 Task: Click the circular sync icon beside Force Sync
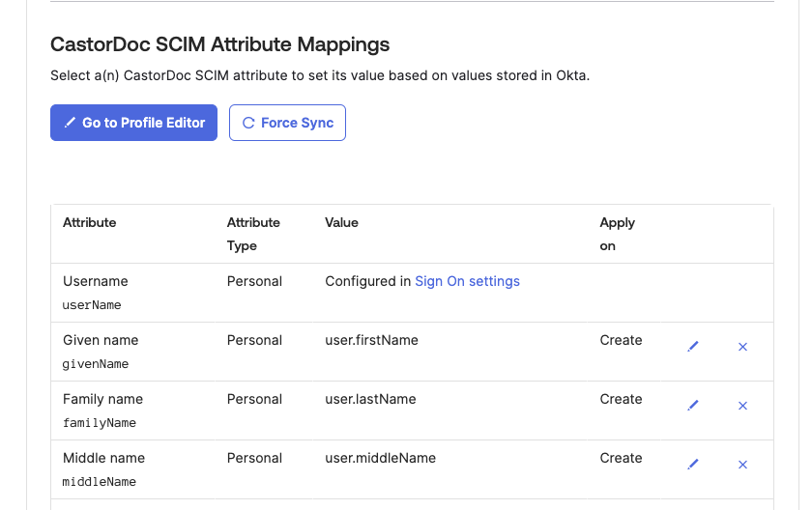tap(248, 124)
